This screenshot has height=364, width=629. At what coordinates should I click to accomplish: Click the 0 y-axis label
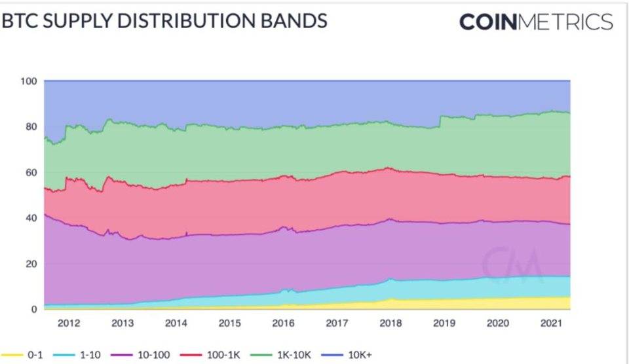[x=33, y=309]
